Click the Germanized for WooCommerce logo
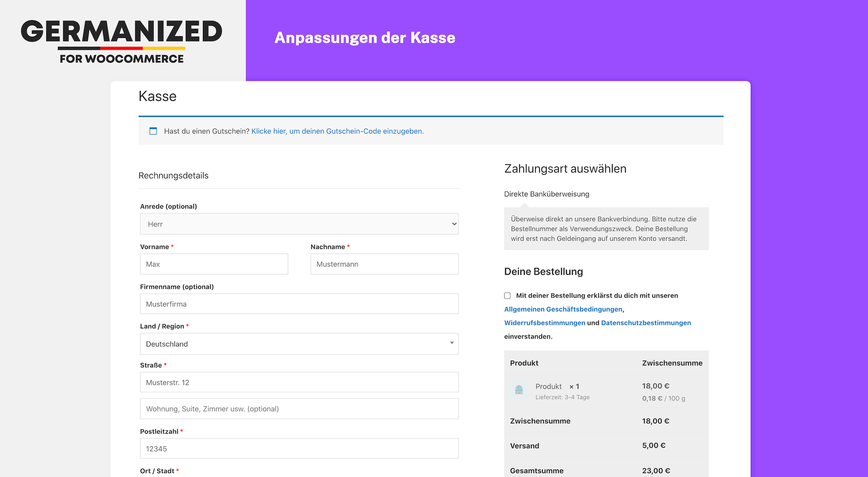This screenshot has width=868, height=477. click(x=122, y=41)
